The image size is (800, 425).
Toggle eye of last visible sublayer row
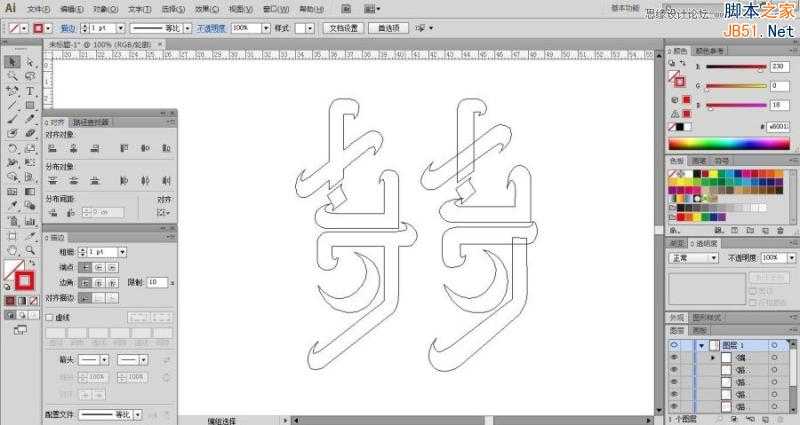coord(674,407)
